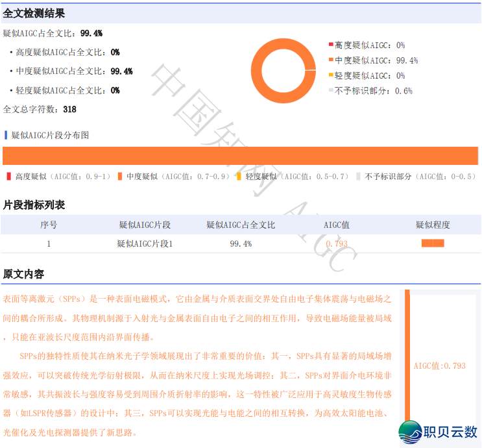Click the 职贝云数 logo icon
Screen dimensions: 482x448
[410, 431]
